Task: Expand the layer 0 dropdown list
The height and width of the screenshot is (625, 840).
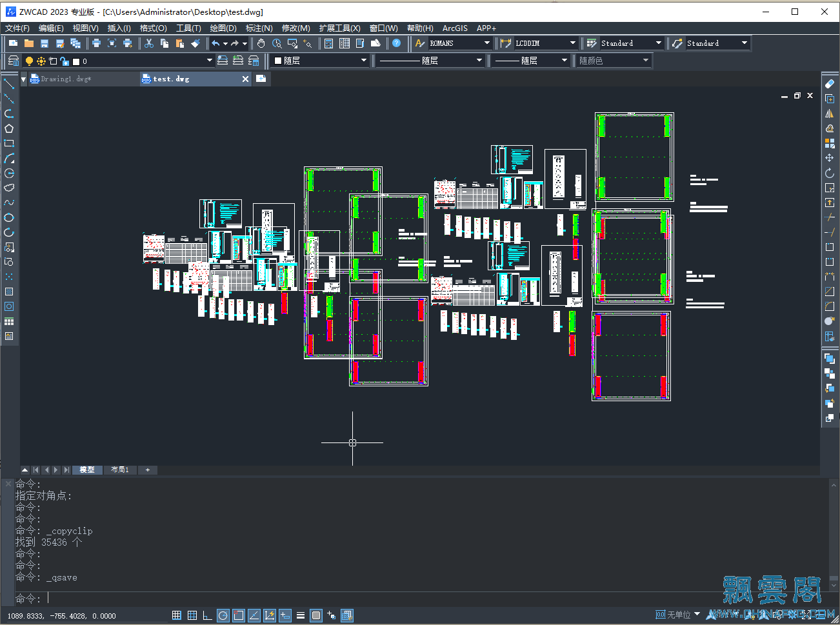Action: tap(209, 61)
